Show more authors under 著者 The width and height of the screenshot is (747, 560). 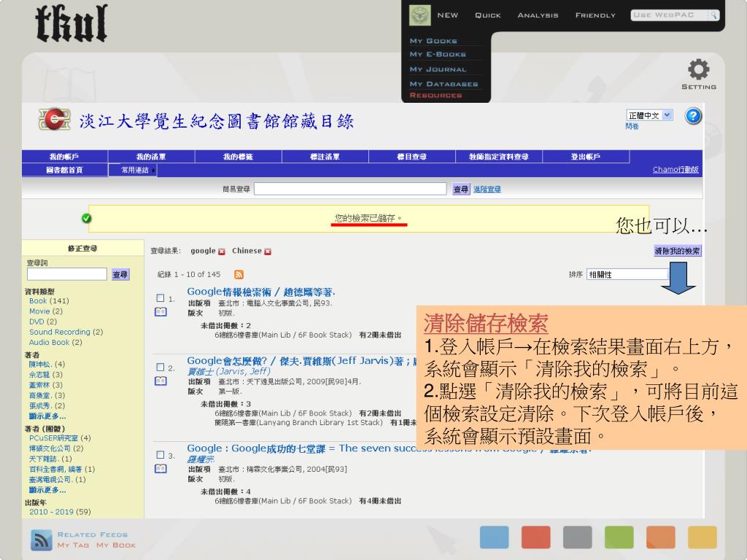point(47,416)
